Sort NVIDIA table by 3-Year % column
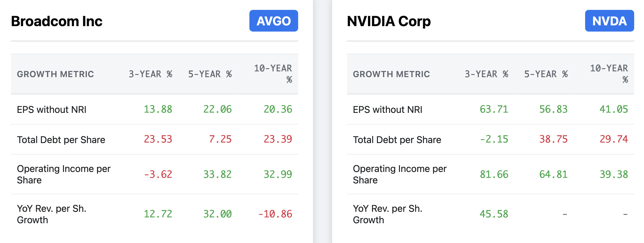The image size is (644, 243). [x=487, y=74]
